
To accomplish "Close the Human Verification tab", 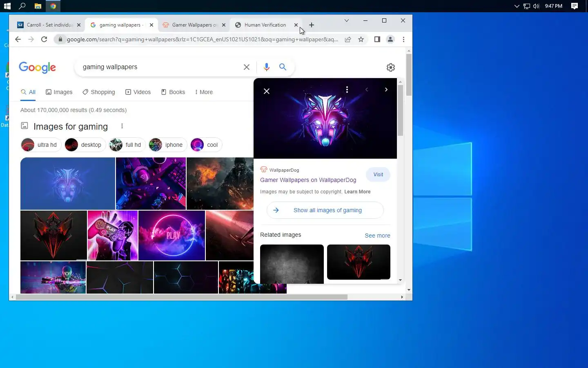I will click(296, 25).
